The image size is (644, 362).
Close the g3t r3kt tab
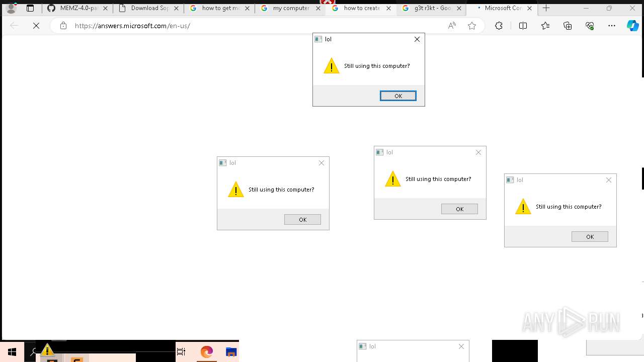tap(459, 9)
